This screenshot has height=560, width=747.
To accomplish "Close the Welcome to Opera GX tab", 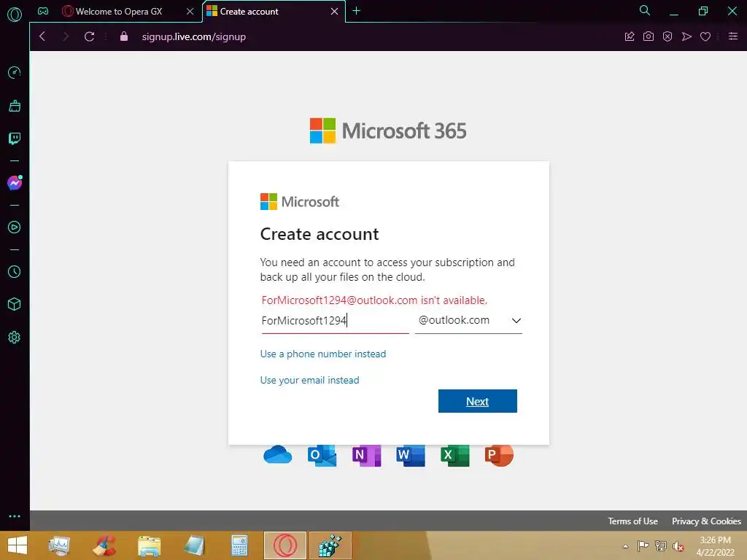I will [190, 12].
